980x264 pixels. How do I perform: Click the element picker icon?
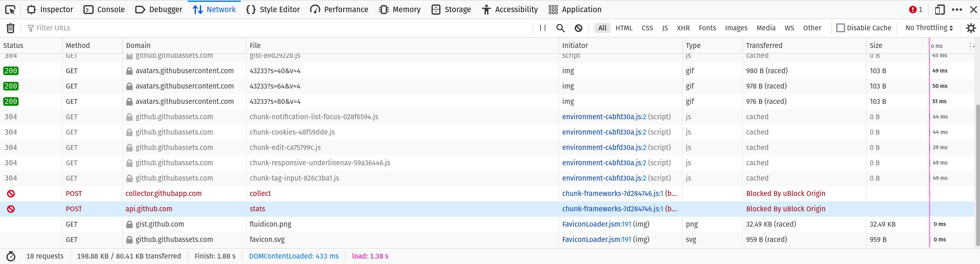point(10,10)
